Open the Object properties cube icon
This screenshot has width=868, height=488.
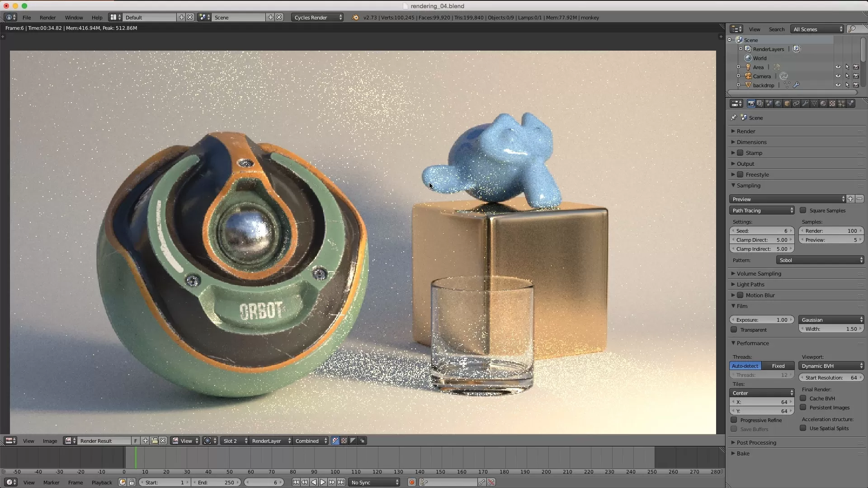pos(787,103)
